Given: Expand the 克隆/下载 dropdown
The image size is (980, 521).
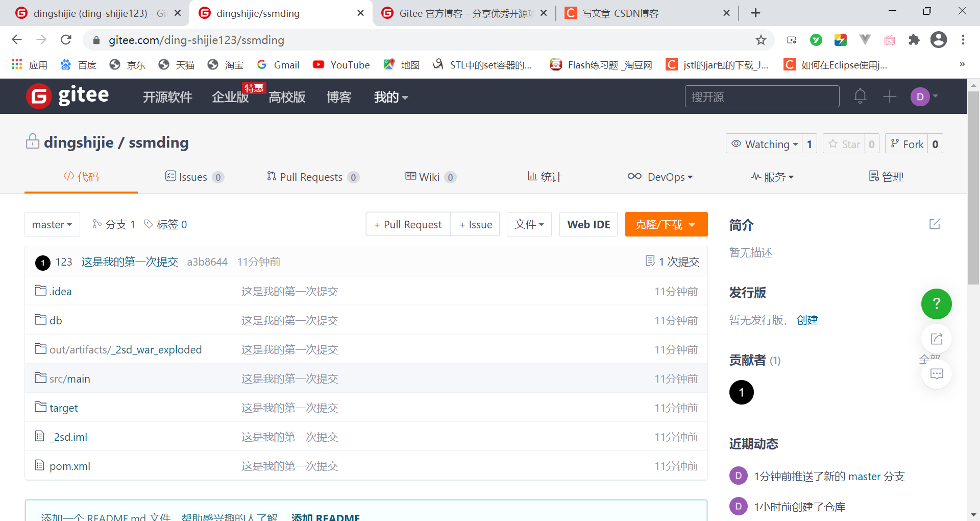Looking at the screenshot, I should (666, 224).
